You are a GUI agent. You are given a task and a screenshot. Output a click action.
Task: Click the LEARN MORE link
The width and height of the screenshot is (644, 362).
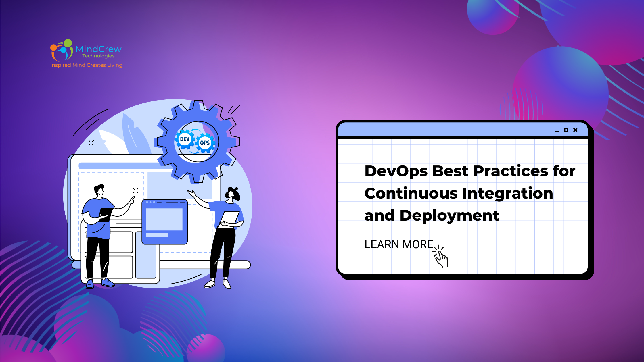pyautogui.click(x=399, y=244)
